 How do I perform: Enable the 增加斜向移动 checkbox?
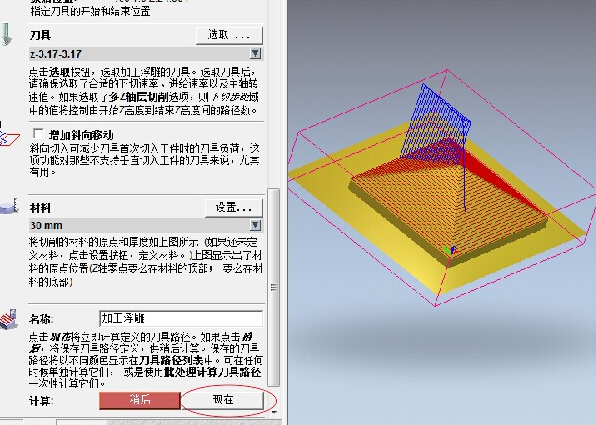38,133
